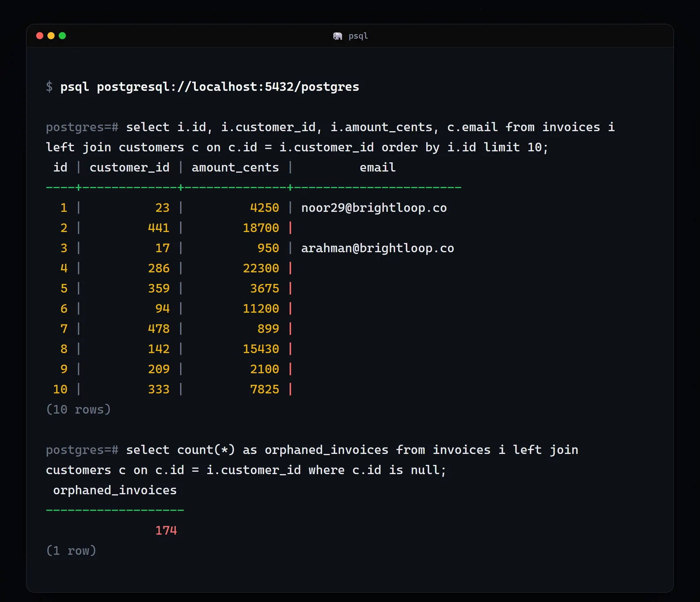Click email 'noor29@brightloop.co'
This screenshot has width=700, height=602.
coord(374,208)
